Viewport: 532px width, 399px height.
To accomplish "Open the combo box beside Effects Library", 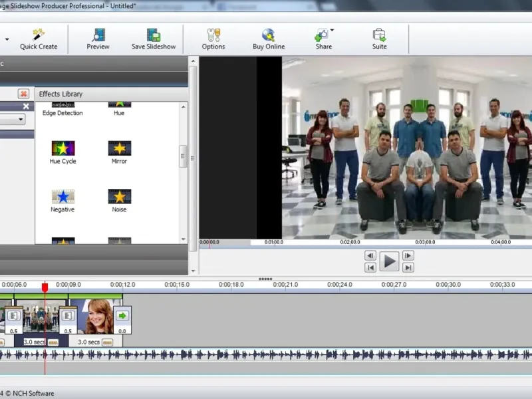I will [12, 119].
